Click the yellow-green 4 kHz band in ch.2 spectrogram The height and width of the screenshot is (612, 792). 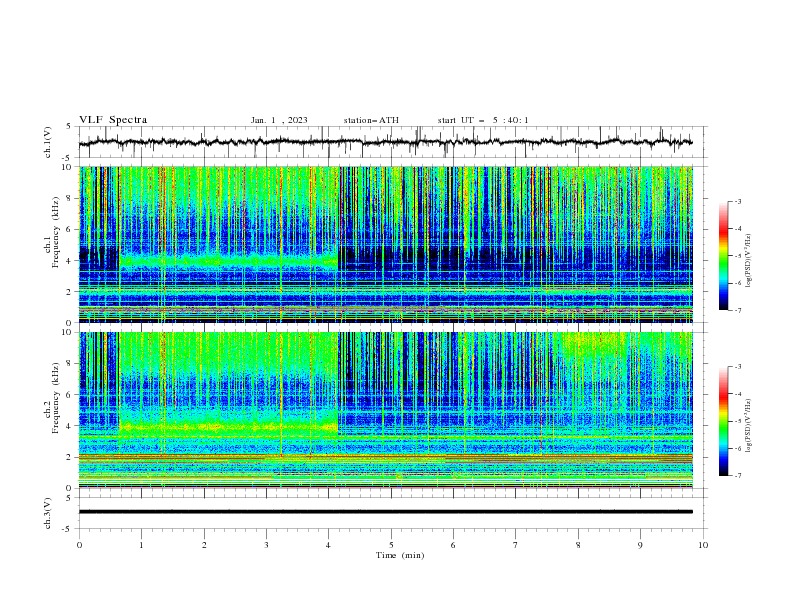pos(228,427)
